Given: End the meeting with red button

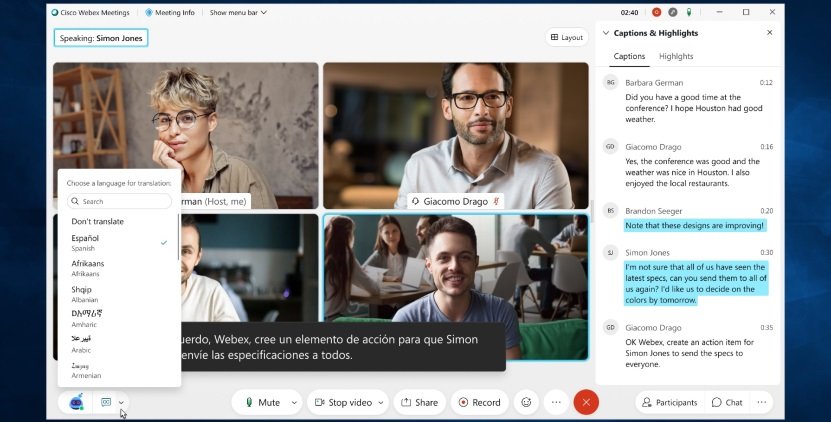Looking at the screenshot, I should (x=586, y=402).
